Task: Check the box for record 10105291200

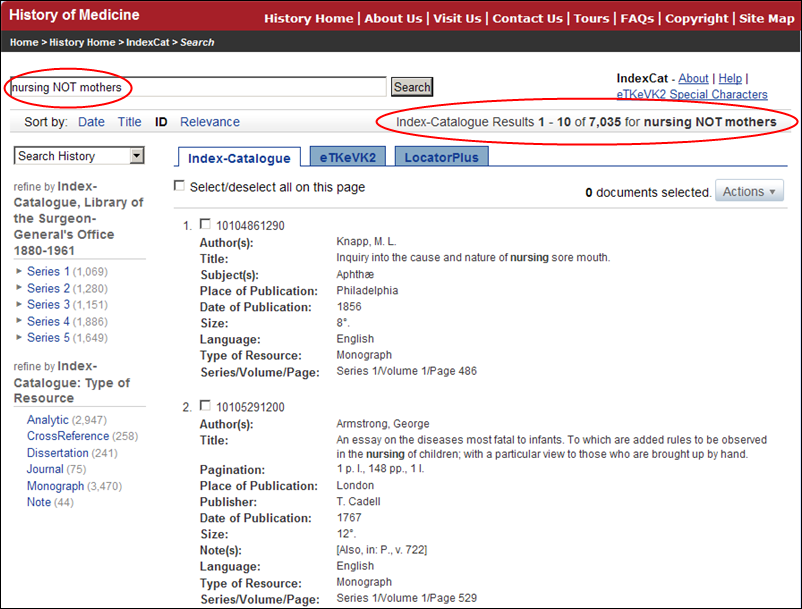Action: pos(205,405)
